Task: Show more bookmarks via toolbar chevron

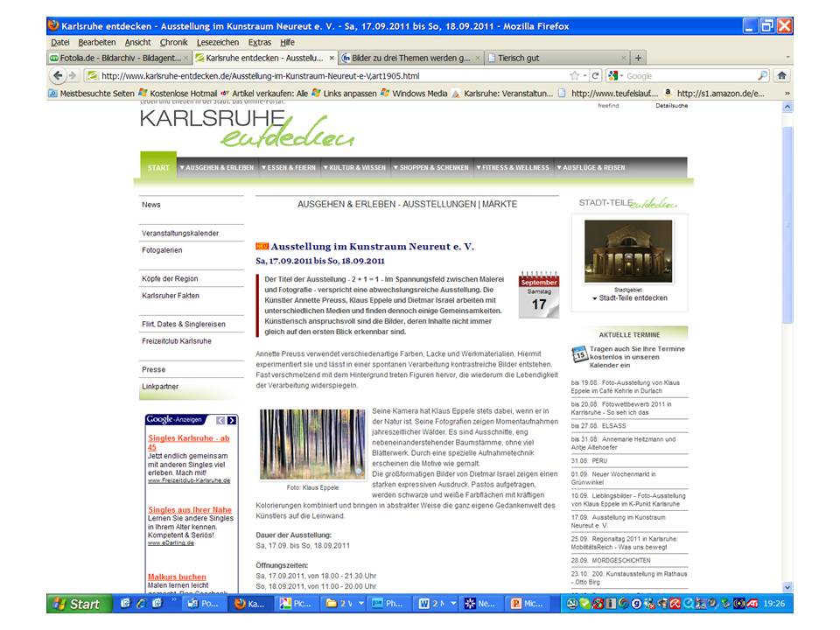Action: (x=786, y=93)
